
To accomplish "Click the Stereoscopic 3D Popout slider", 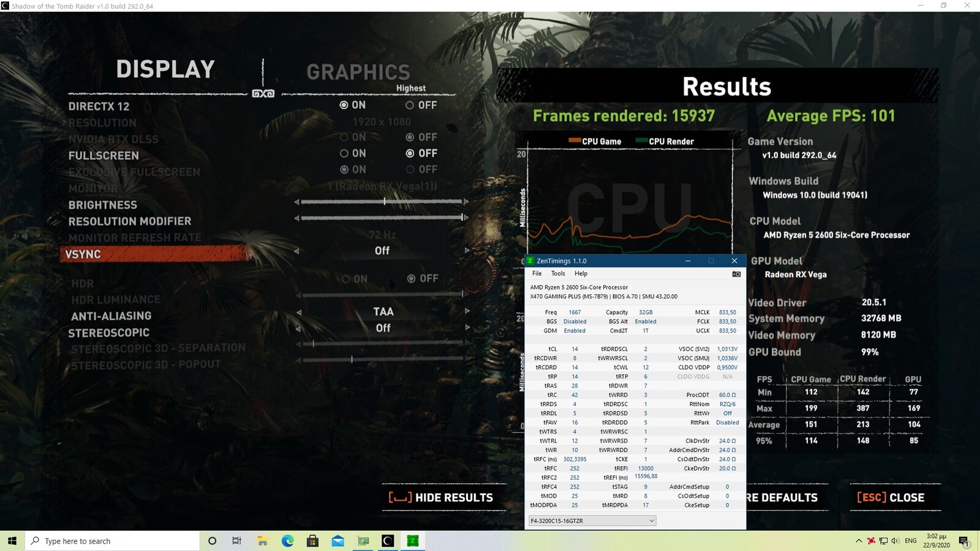I will pos(382,359).
